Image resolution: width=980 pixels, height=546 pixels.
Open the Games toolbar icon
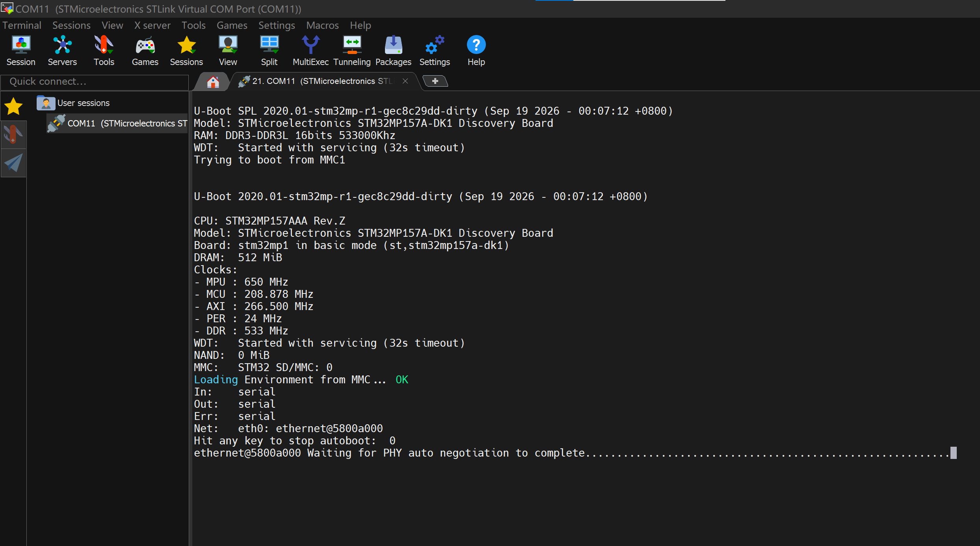(145, 51)
